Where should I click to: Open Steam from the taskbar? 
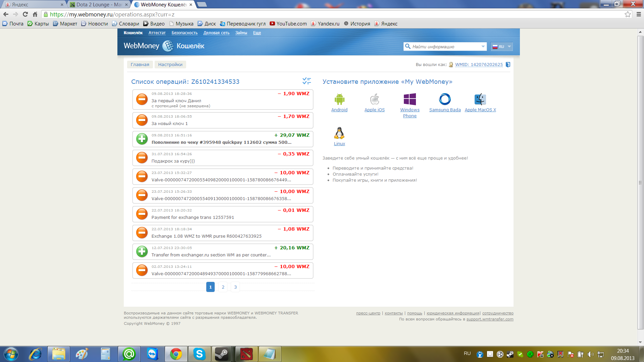222,354
